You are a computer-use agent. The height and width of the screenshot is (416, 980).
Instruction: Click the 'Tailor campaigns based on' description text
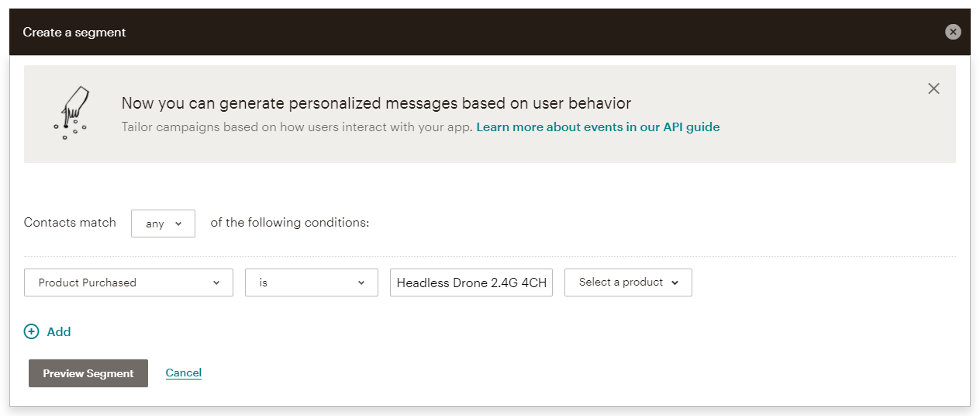click(297, 127)
